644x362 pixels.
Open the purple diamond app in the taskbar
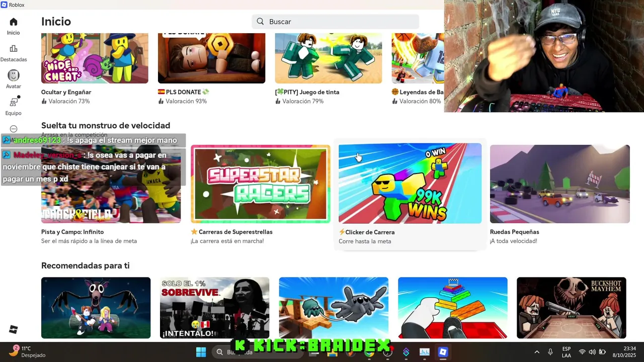406,352
